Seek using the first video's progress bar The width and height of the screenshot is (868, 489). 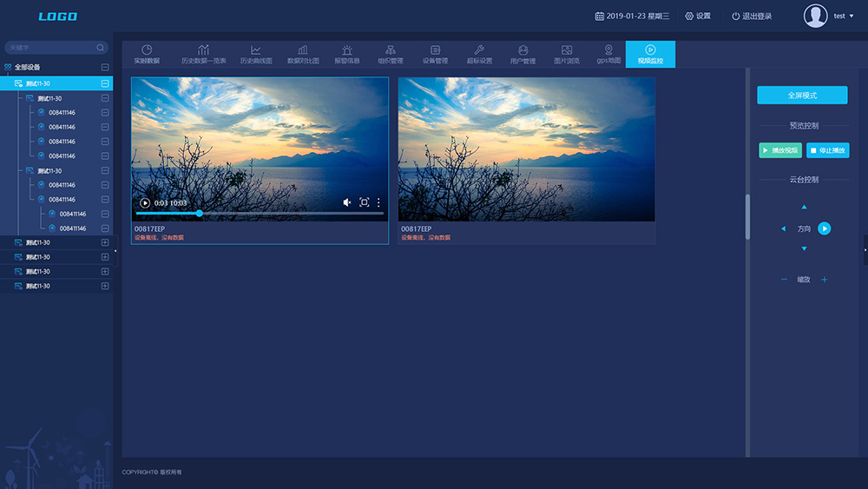click(260, 213)
